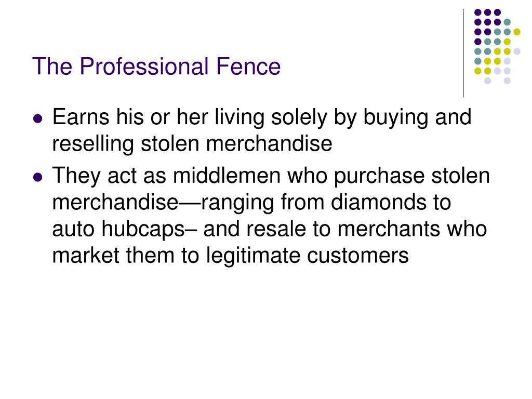
Task: Click the text "reselling stolen merchandise"
Action: (192, 143)
